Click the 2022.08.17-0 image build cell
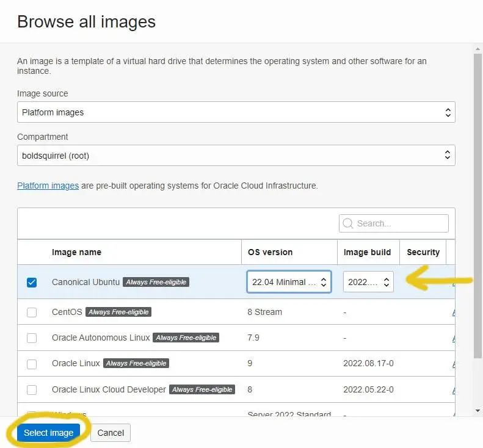Screen dimensions: 483x448 368,363
